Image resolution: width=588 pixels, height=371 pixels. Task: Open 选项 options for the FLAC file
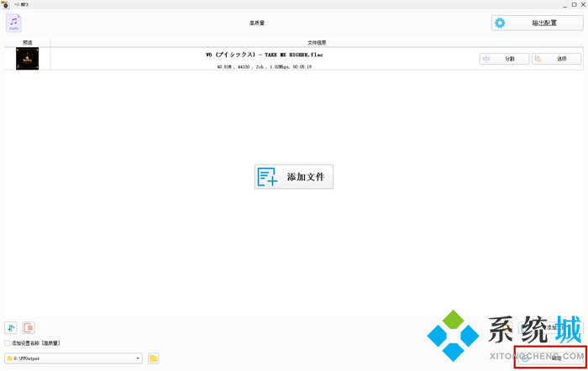coord(556,59)
